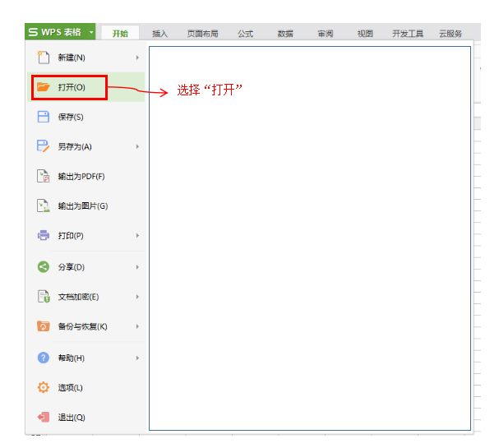The height and width of the screenshot is (448, 499).
Task: Click the orange Open folder icon
Action: pos(44,87)
